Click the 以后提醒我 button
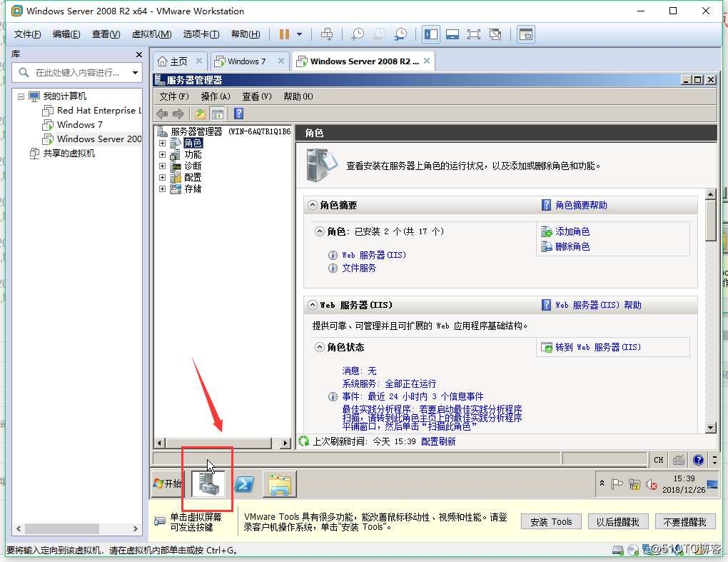The width and height of the screenshot is (728, 562). (617, 521)
